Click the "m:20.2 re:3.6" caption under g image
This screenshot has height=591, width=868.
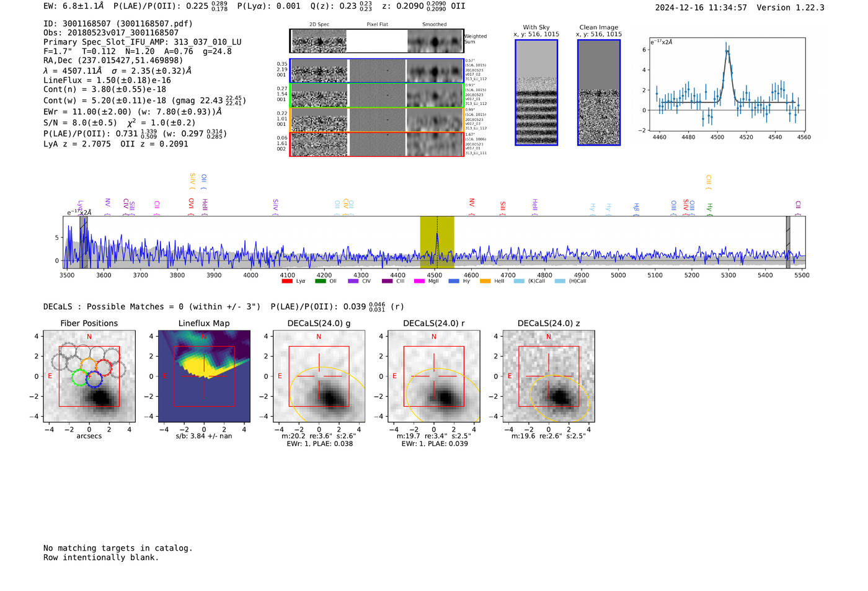pyautogui.click(x=319, y=436)
